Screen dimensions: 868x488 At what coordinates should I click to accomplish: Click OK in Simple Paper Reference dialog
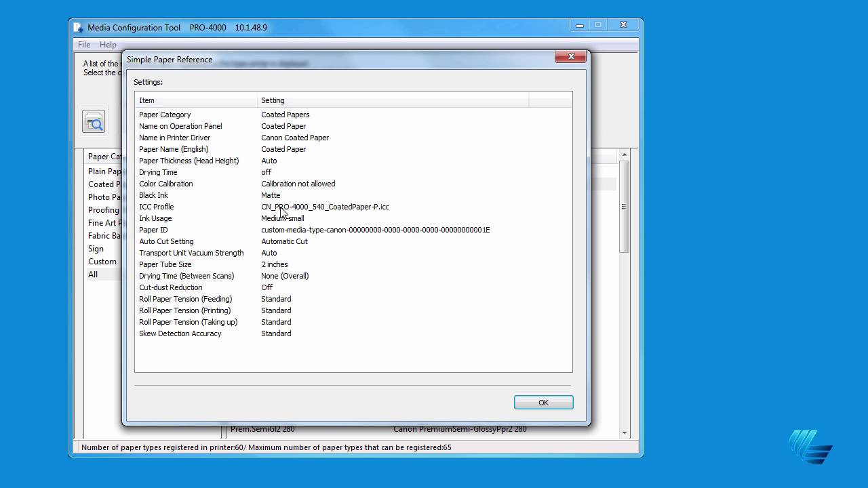coord(543,403)
